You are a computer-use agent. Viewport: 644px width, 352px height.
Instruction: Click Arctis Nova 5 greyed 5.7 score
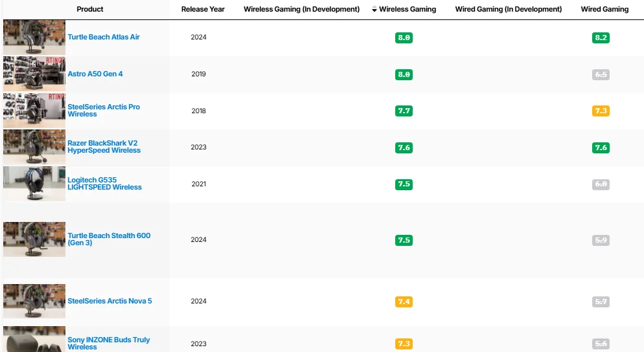(x=601, y=302)
